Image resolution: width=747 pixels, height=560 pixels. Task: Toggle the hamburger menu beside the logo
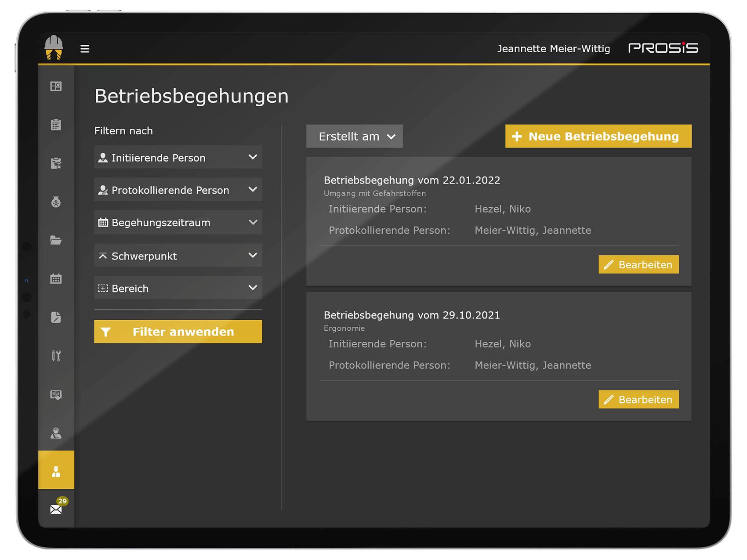tap(85, 48)
